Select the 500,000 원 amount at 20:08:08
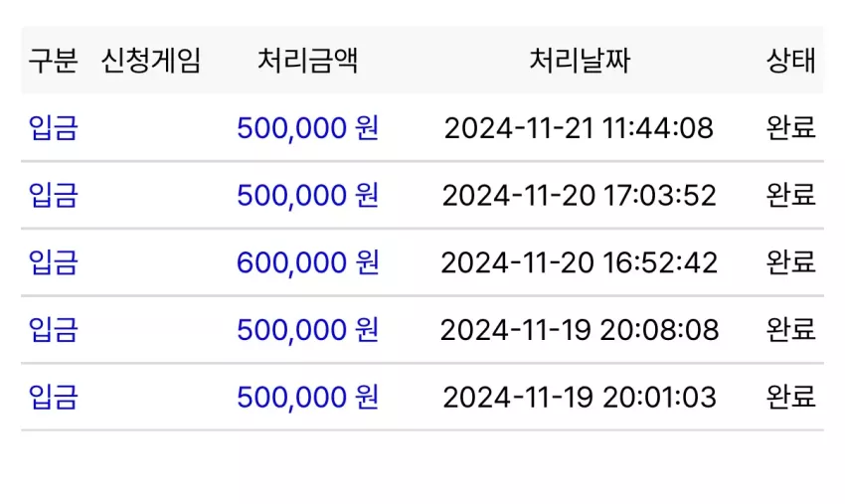Image resolution: width=845 pixels, height=504 pixels. click(308, 329)
